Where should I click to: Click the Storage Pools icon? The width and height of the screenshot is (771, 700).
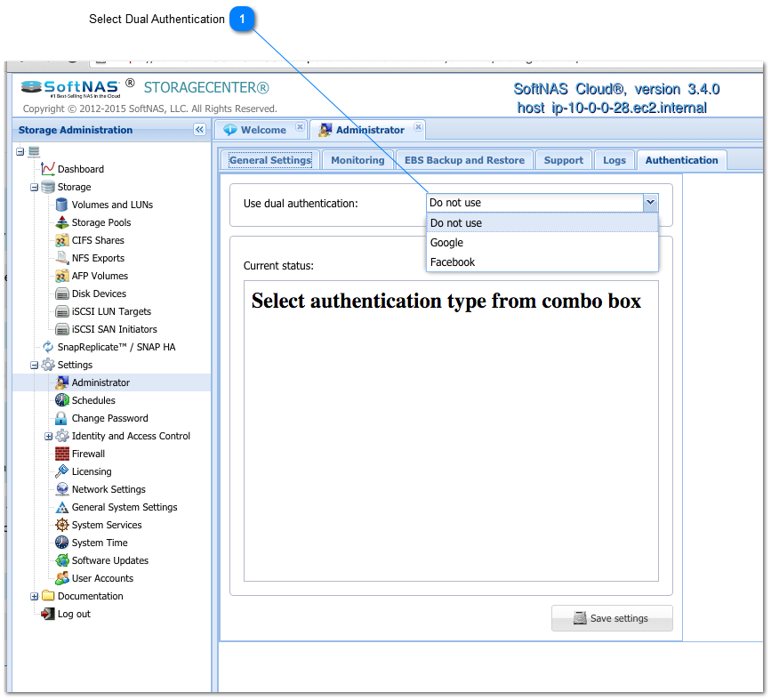[x=62, y=222]
